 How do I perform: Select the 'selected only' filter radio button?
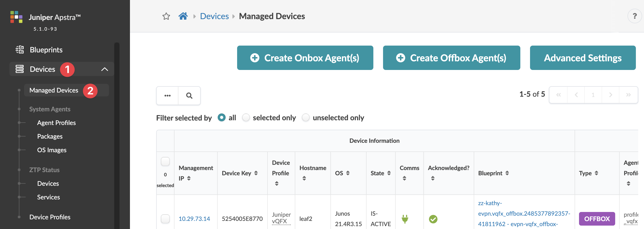(x=246, y=118)
